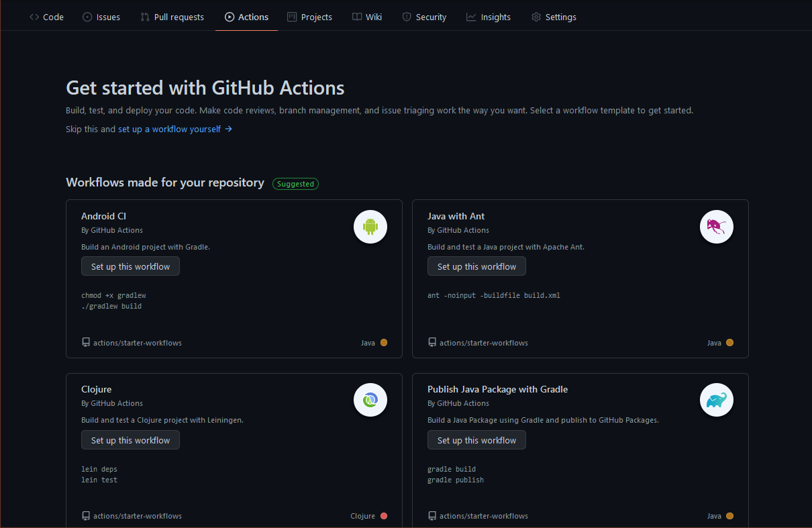Click the Actions play icon
The height and width of the screenshot is (528, 812).
230,17
